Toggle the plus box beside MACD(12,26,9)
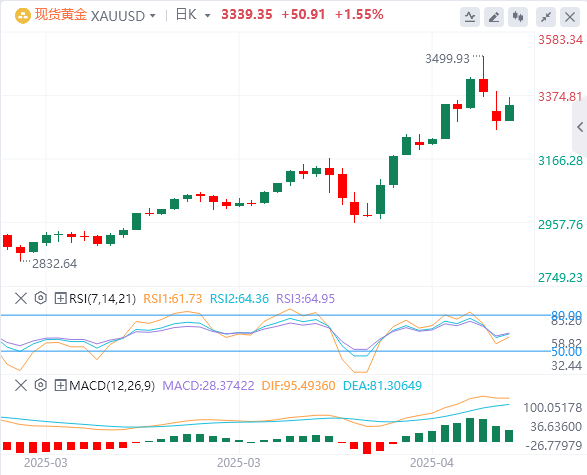Image resolution: width=587 pixels, height=475 pixels. (60, 386)
